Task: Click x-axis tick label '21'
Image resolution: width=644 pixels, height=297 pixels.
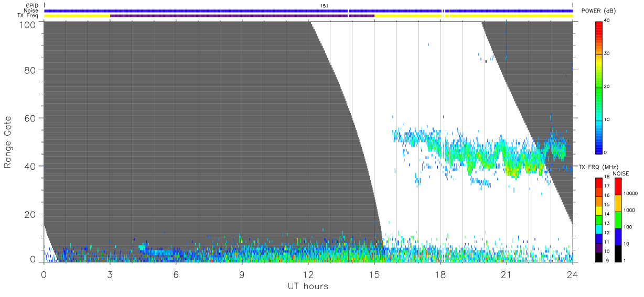Action: pyautogui.click(x=506, y=275)
